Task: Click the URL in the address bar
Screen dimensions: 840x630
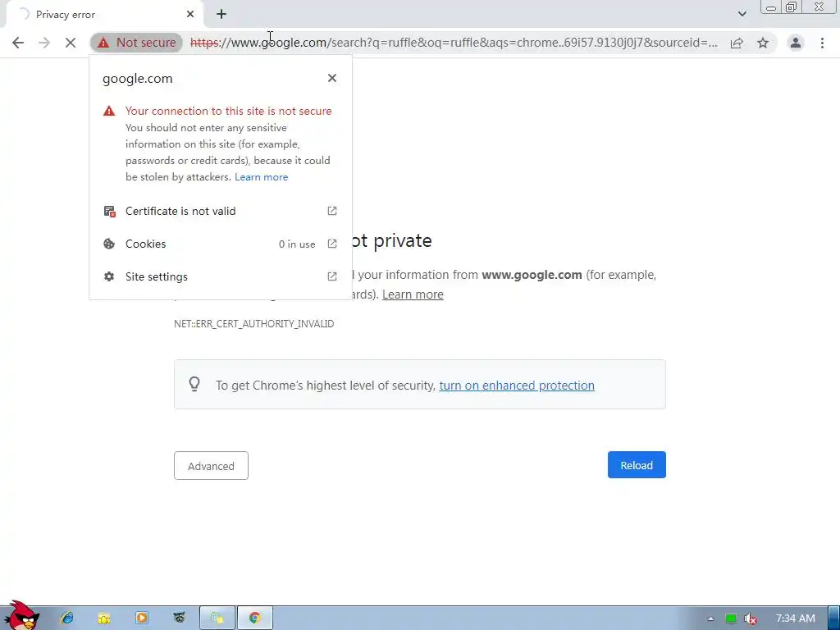Action: coord(453,43)
